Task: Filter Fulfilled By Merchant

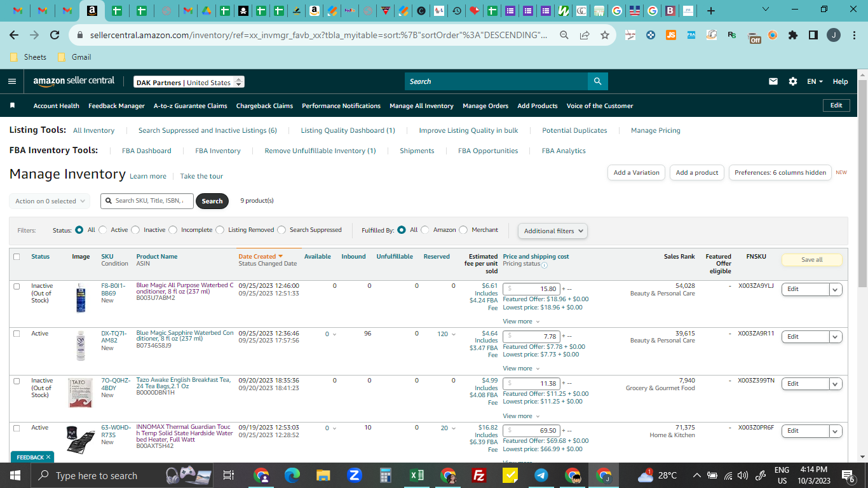Action: pos(463,230)
